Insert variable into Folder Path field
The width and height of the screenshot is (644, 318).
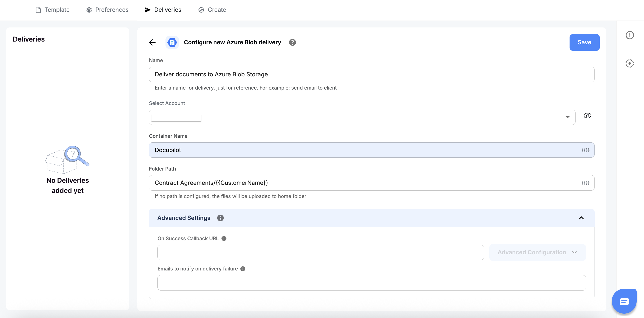point(585,183)
